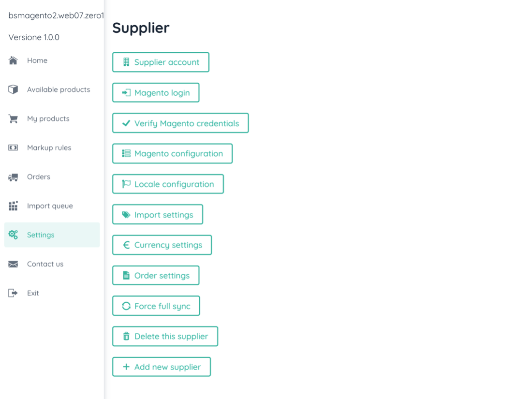Screen dimensions: 532x399
Task: Open My products in the sidebar
Action: coord(48,118)
